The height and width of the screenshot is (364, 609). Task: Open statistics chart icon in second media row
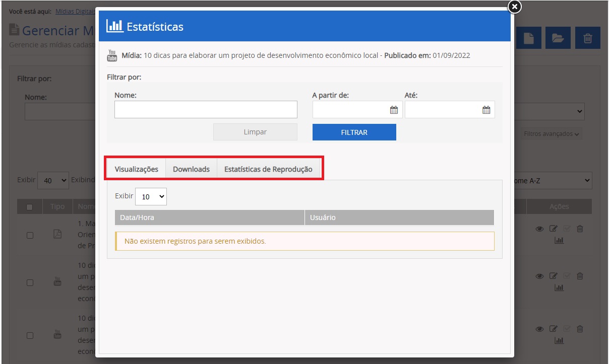click(x=559, y=287)
